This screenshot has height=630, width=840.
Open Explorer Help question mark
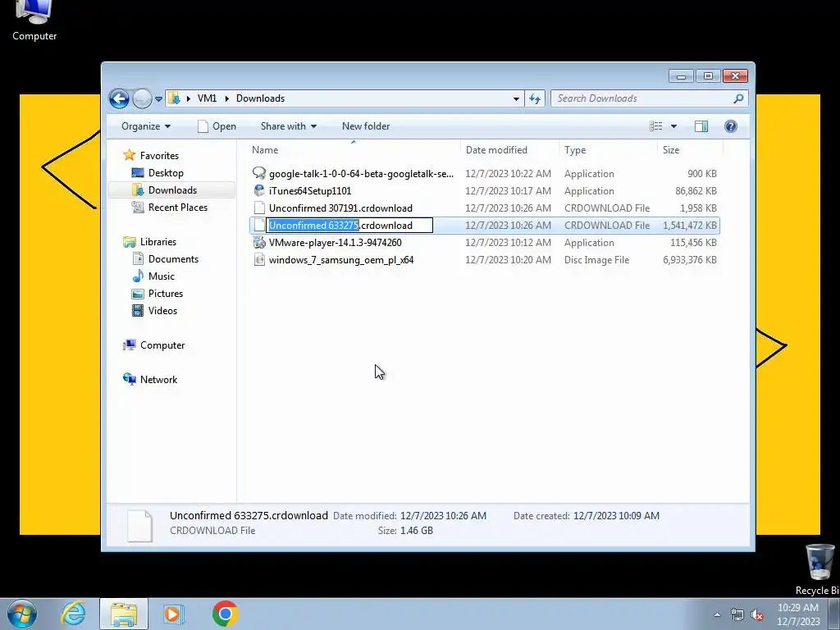click(x=731, y=126)
